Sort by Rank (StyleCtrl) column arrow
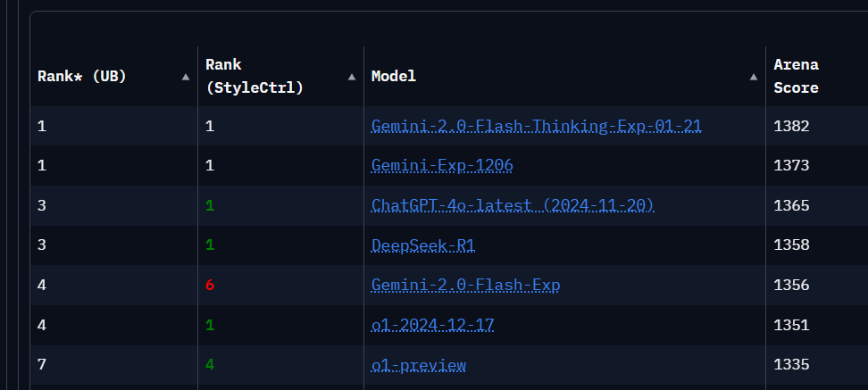Screen dimensions: 868x390 coord(352,77)
